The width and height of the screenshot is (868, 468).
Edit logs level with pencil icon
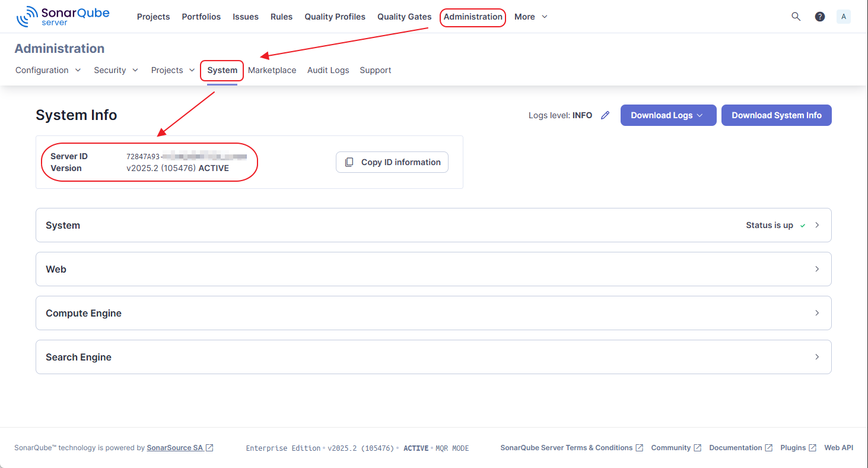click(x=605, y=115)
